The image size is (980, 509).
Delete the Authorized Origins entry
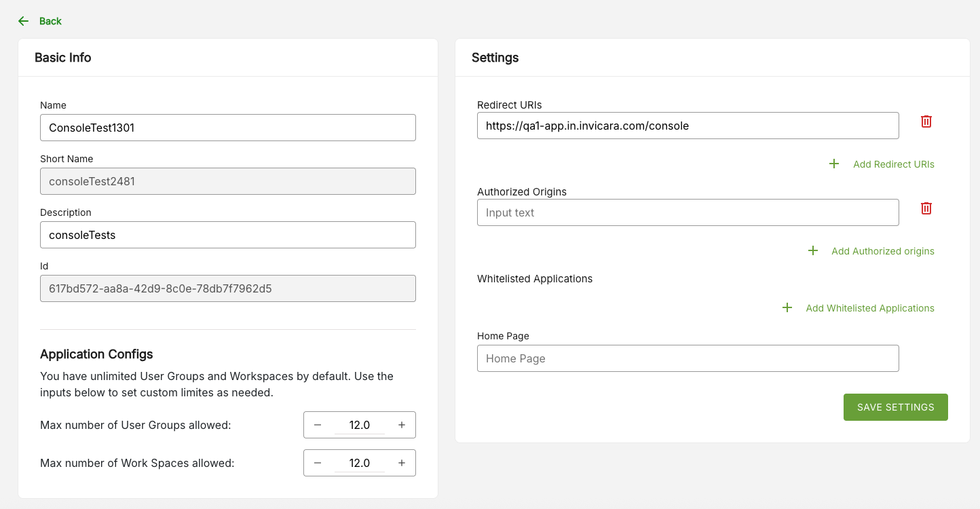click(926, 208)
